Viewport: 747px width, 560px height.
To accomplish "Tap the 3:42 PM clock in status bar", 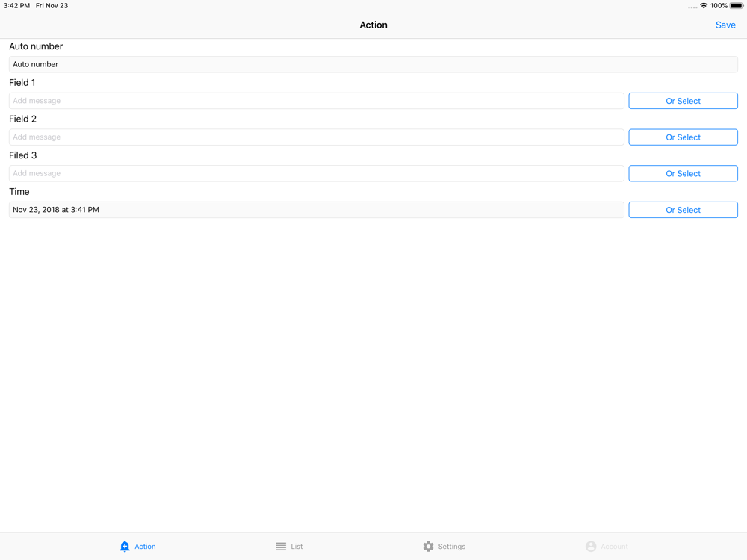I will [16, 6].
